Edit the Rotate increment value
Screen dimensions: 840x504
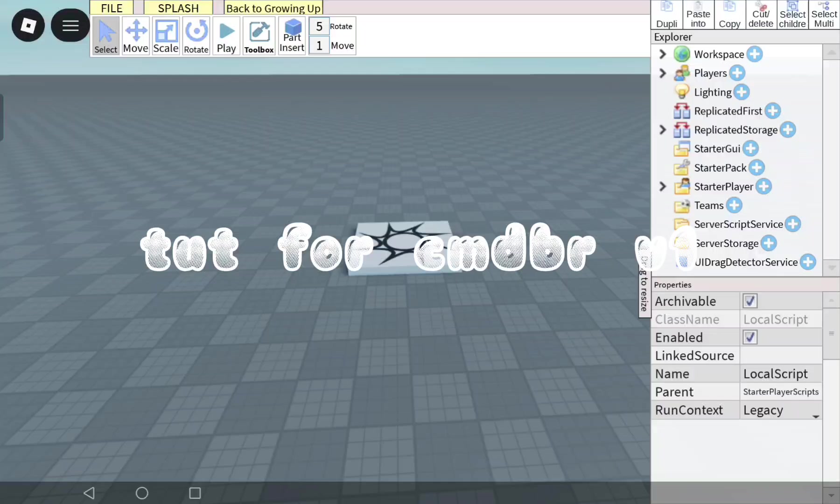[319, 26]
